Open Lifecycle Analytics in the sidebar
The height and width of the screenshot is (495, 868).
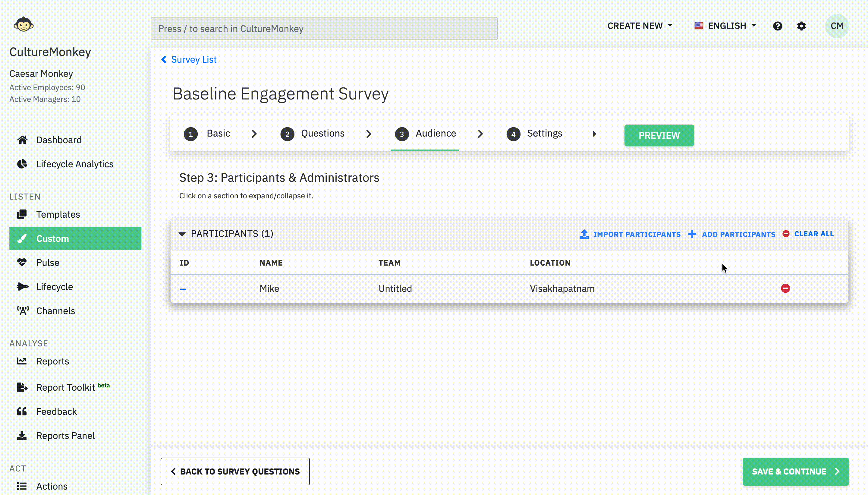click(x=75, y=164)
